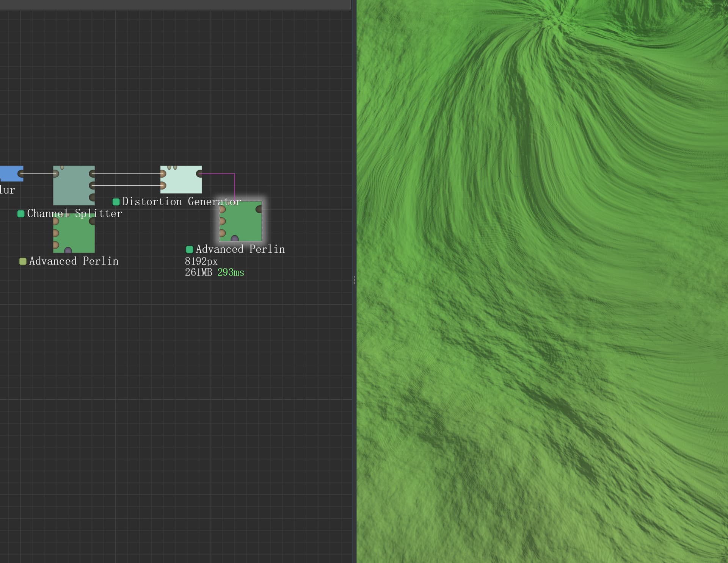Select the blue Blur node
The width and height of the screenshot is (728, 563).
tap(9, 174)
